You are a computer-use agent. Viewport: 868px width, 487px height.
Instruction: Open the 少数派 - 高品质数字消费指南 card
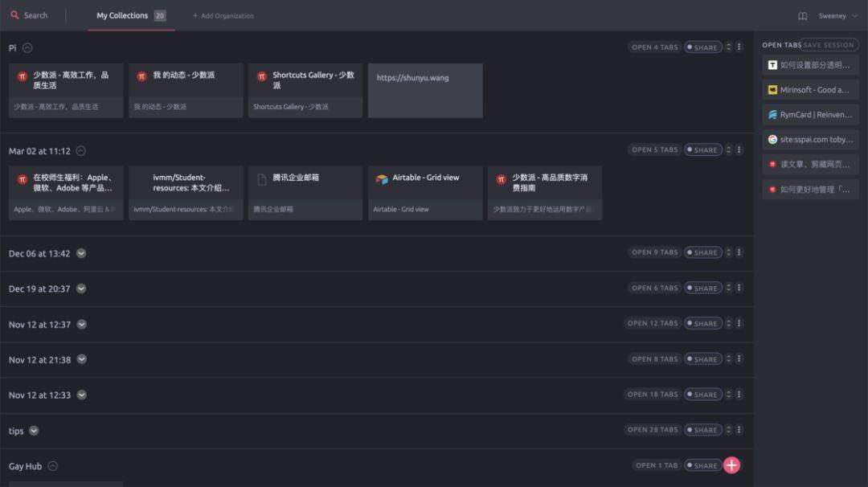pos(545,193)
